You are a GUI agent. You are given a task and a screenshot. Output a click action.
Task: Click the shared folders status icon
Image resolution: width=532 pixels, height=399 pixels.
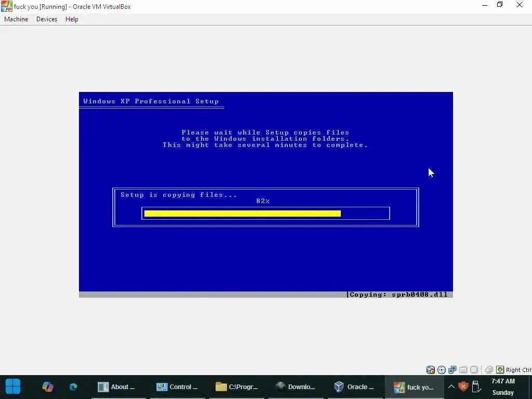(x=463, y=370)
